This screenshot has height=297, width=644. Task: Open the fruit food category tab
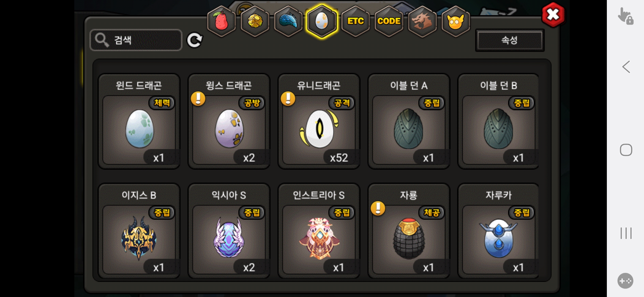pyautogui.click(x=222, y=21)
